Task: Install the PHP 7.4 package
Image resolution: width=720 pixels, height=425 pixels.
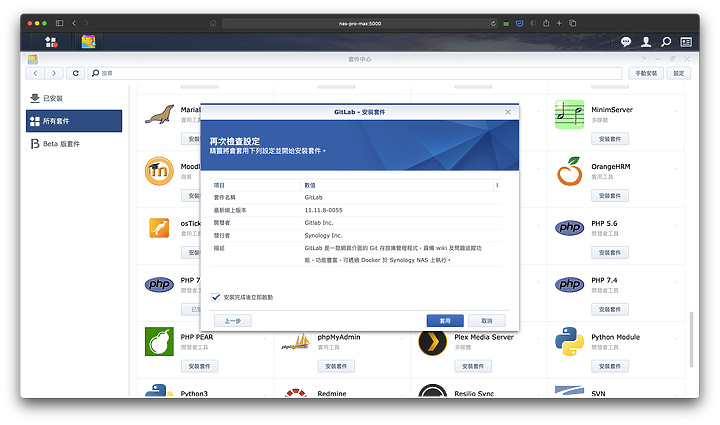Action: point(610,309)
